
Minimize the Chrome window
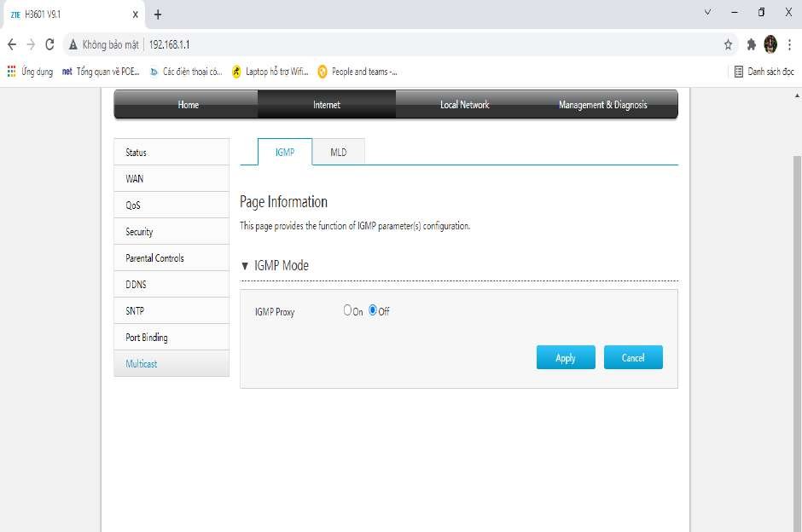(735, 12)
